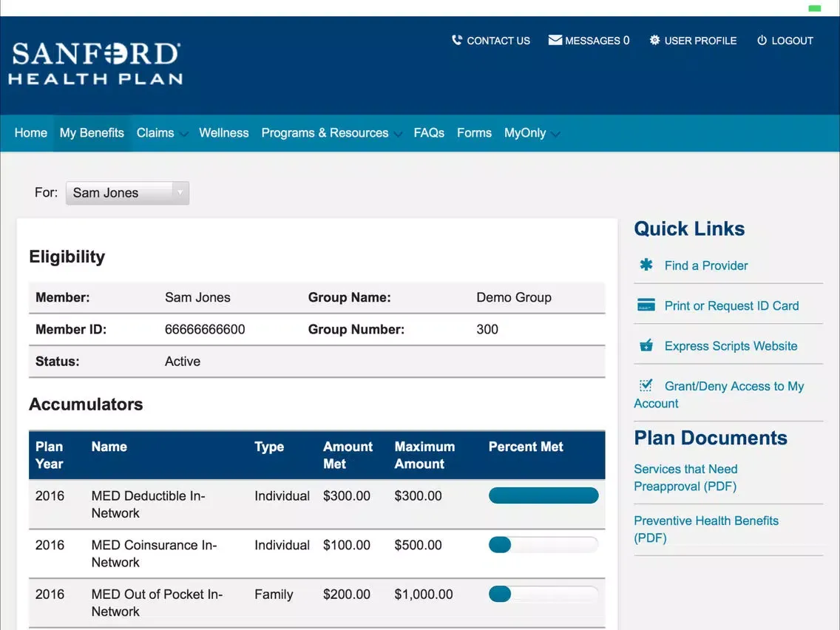Open Services that Need Preapproval PDF
The width and height of the screenshot is (840, 630).
tap(685, 478)
